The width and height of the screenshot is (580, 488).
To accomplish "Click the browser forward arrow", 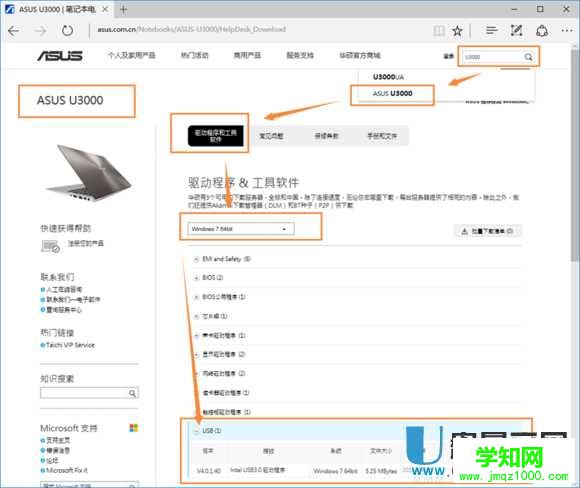I will tap(40, 31).
